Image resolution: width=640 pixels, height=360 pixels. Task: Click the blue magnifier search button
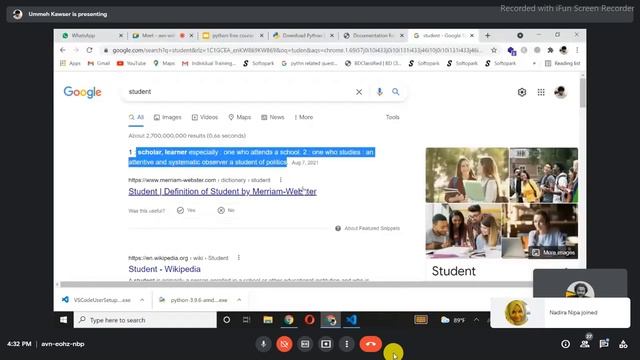click(396, 92)
